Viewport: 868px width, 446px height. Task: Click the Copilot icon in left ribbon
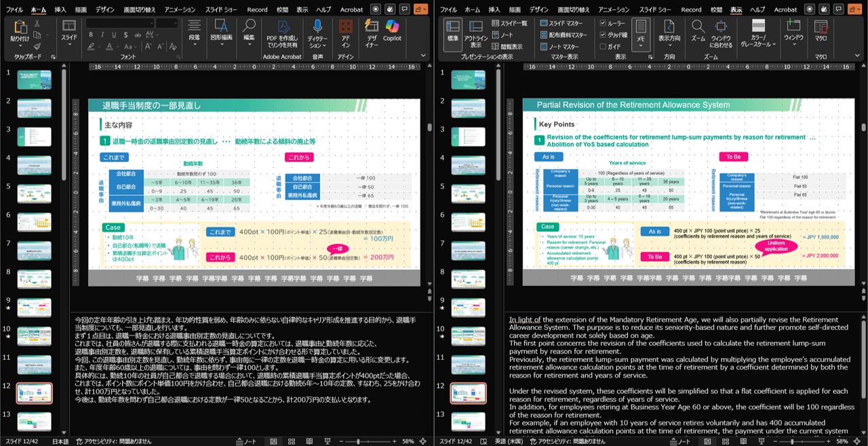[392, 31]
